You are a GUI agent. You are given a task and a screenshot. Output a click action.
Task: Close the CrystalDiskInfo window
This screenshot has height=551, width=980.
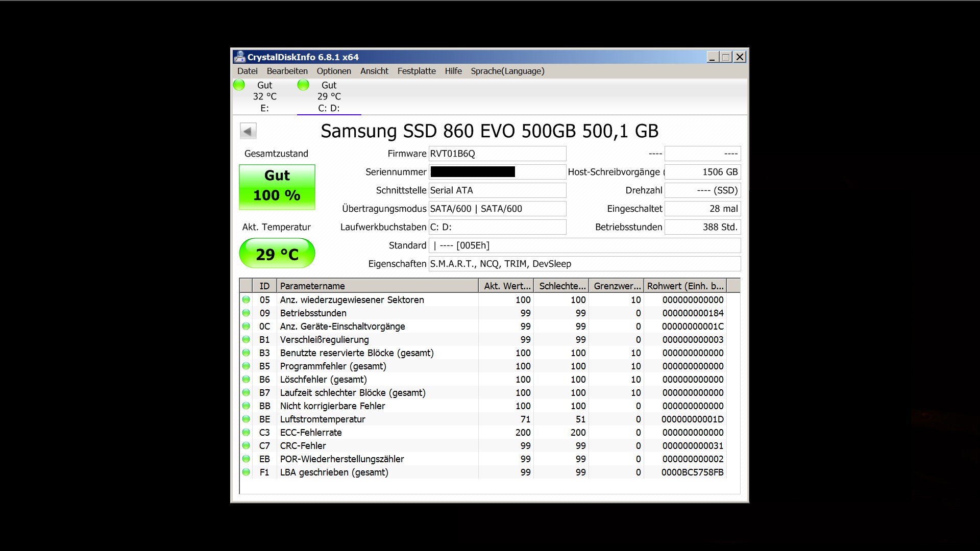(740, 57)
